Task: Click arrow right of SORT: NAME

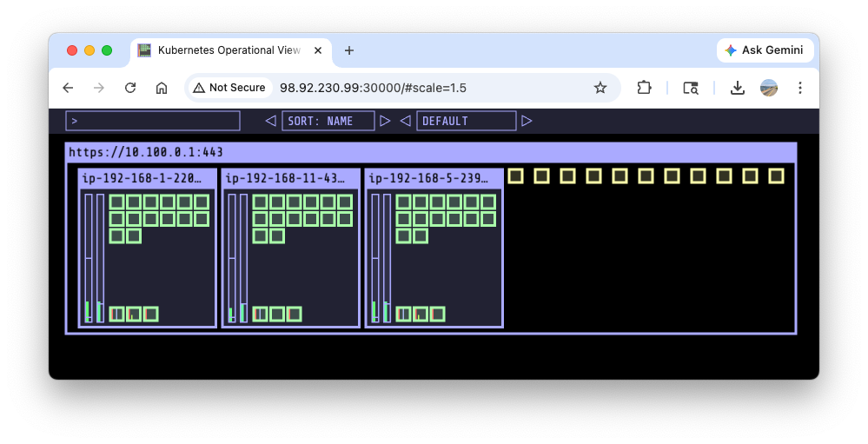Action: [385, 121]
